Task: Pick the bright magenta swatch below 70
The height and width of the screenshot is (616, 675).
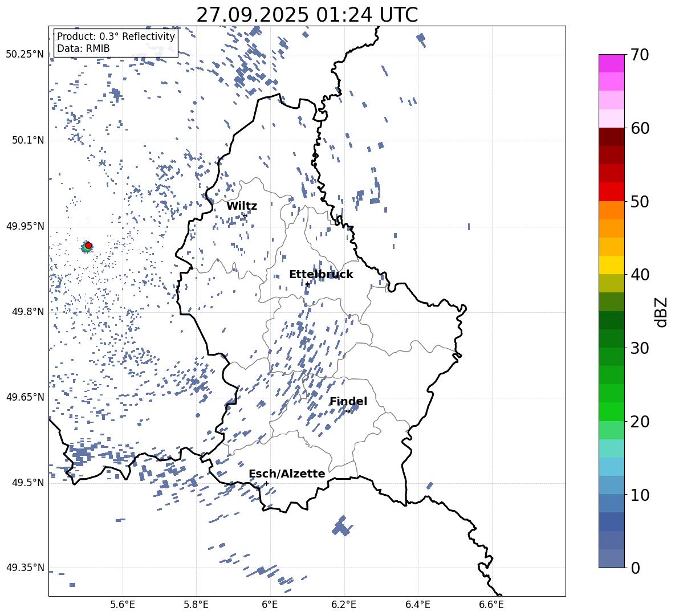Action: click(x=612, y=63)
